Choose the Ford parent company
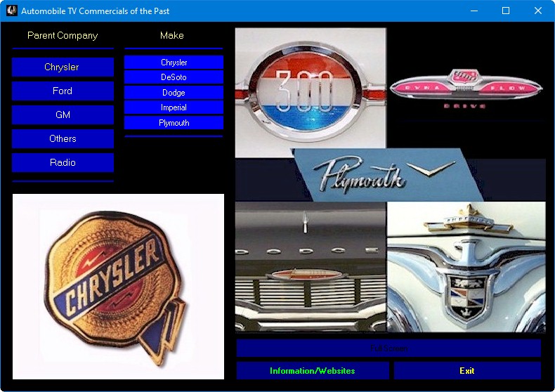This screenshot has height=392, width=555. pos(63,91)
